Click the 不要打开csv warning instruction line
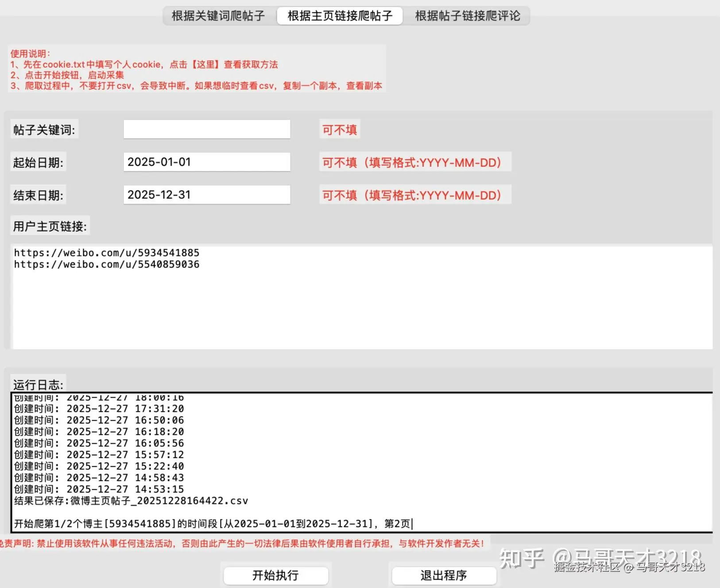 [x=196, y=86]
